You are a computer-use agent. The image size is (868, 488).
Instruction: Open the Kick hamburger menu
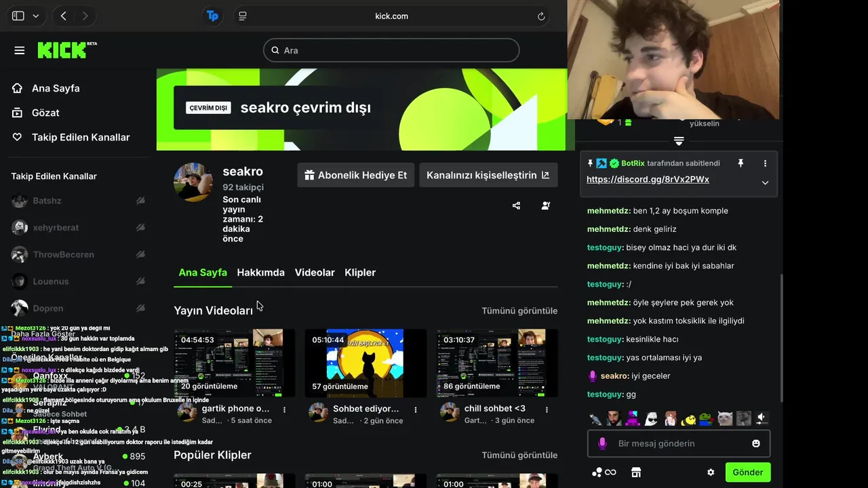(19, 51)
